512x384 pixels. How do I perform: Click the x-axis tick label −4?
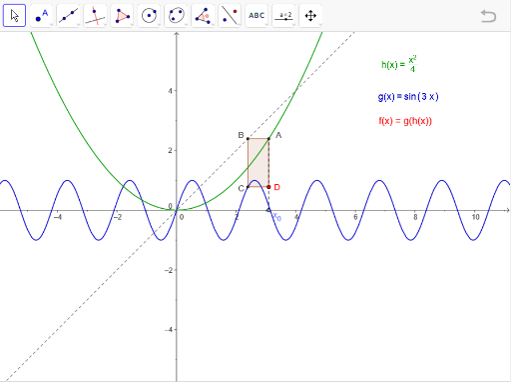[x=58, y=217]
